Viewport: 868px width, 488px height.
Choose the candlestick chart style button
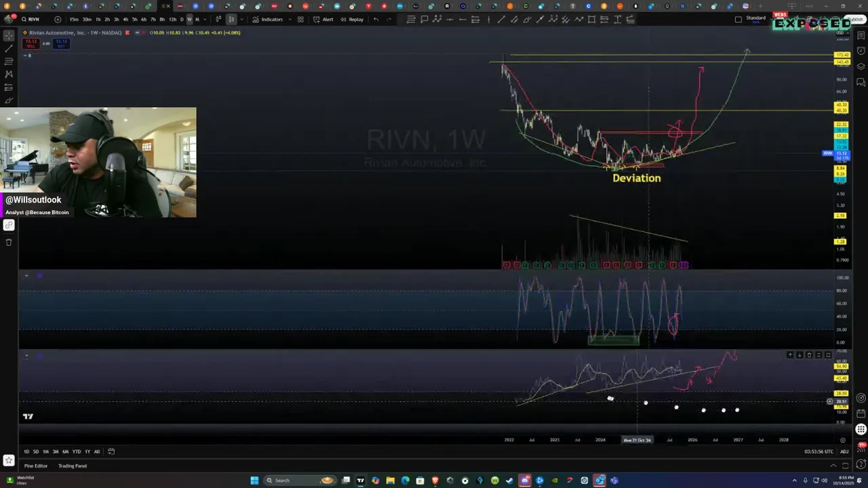click(x=231, y=20)
